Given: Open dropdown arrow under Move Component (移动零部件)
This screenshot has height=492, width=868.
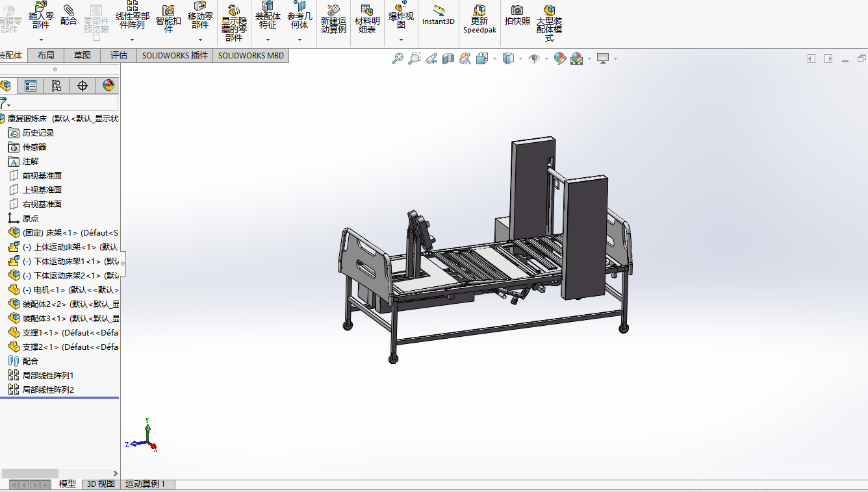Looking at the screenshot, I should (x=200, y=40).
